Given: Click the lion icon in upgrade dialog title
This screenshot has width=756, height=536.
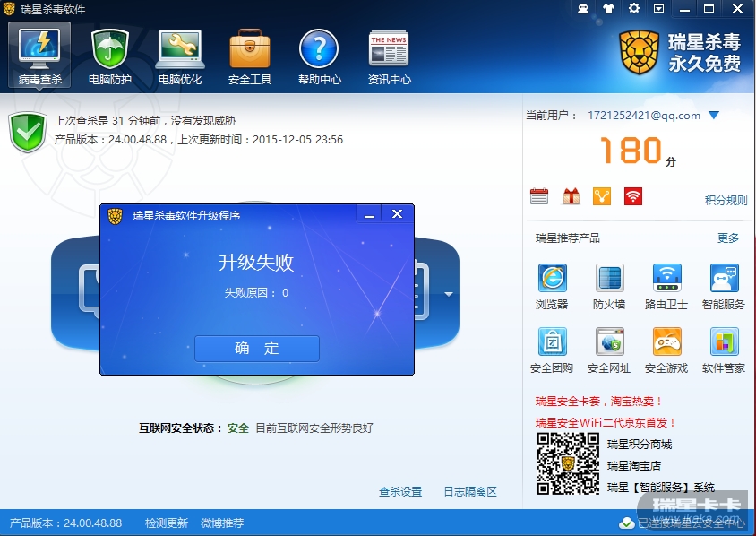Looking at the screenshot, I should [115, 216].
